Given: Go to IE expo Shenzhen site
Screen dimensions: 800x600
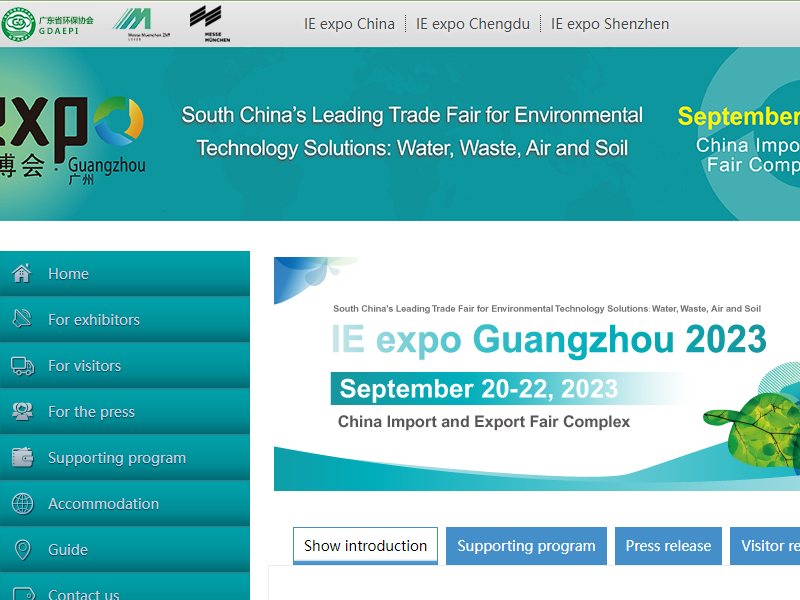Looking at the screenshot, I should pyautogui.click(x=610, y=24).
